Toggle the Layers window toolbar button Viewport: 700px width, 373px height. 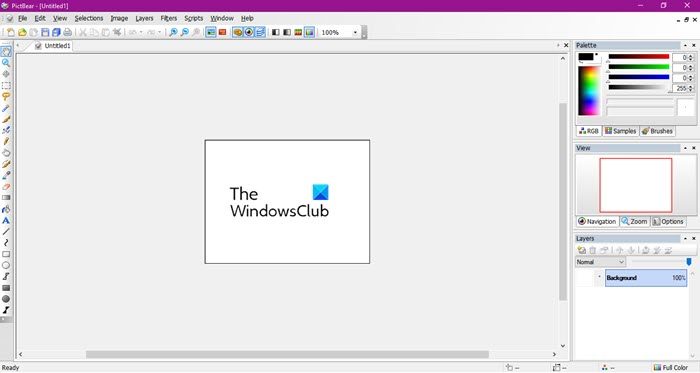pyautogui.click(x=260, y=32)
